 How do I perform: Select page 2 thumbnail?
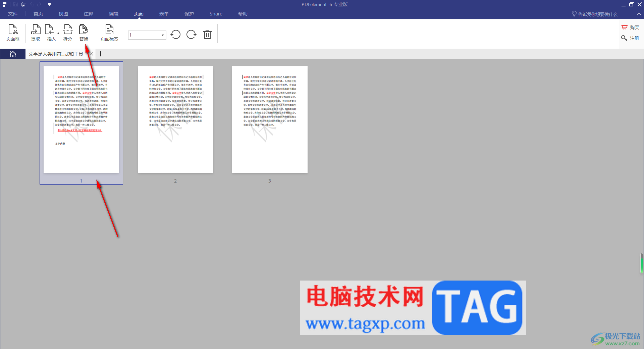coord(175,119)
